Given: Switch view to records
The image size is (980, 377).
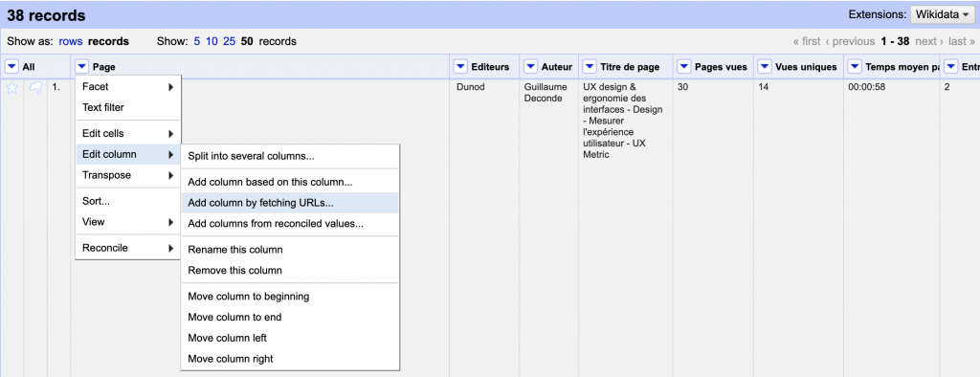Looking at the screenshot, I should pos(108,42).
